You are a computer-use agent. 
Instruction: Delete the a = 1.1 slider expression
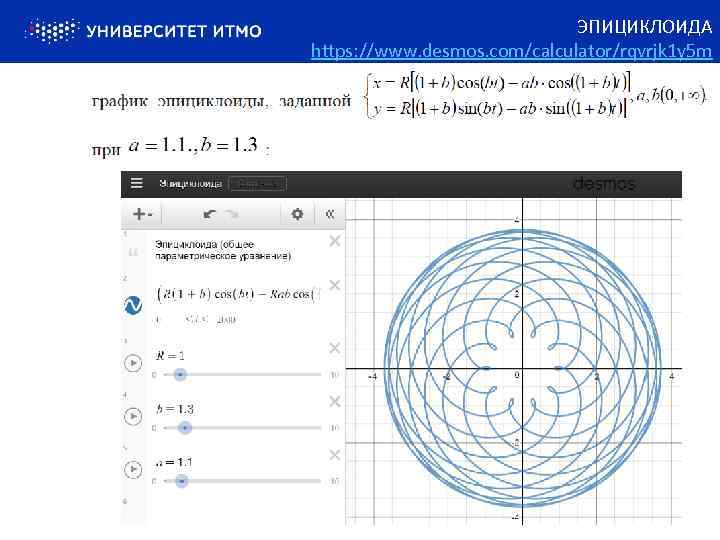click(335, 455)
